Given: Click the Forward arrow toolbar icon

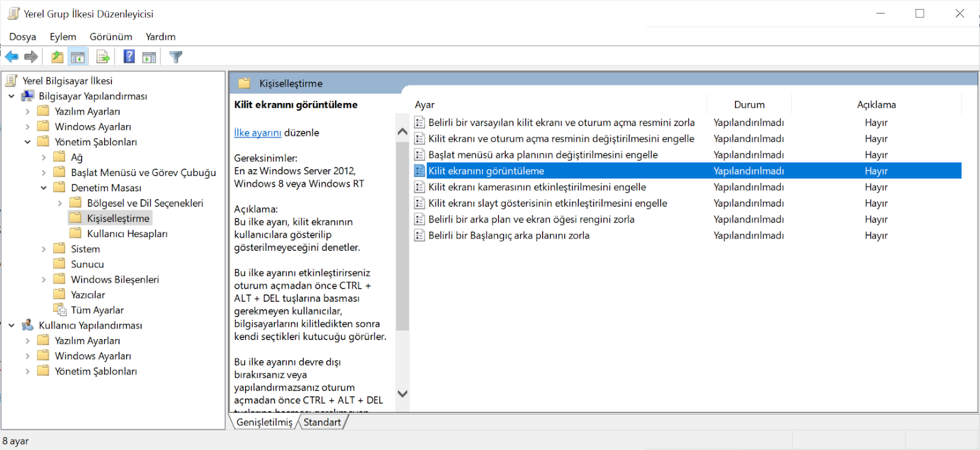Looking at the screenshot, I should coord(31,57).
